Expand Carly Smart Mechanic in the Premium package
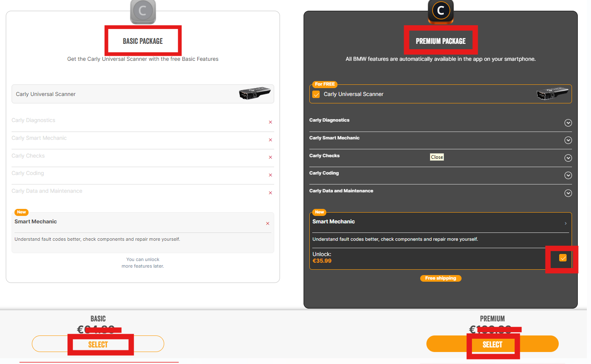The width and height of the screenshot is (591, 364). [x=568, y=140]
